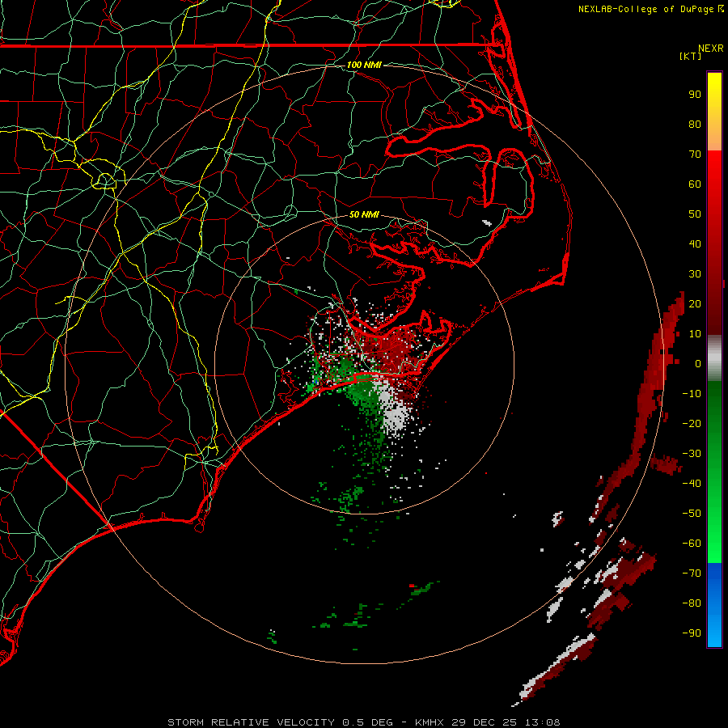
Task: Click the 30 value on velocity scale
Action: [x=695, y=274]
